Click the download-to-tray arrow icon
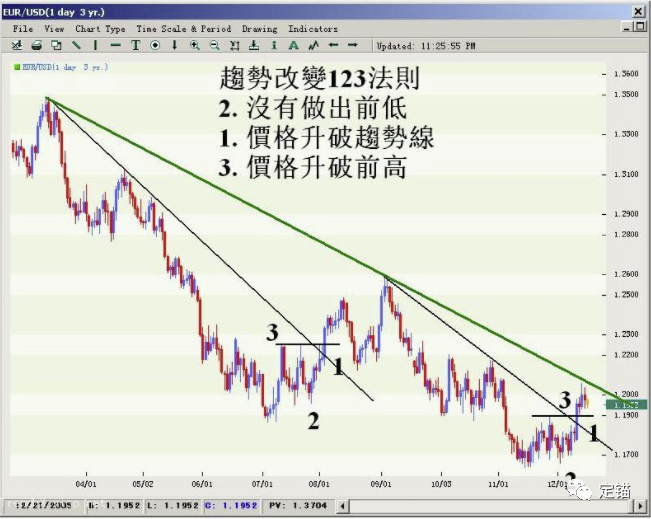 point(254,45)
